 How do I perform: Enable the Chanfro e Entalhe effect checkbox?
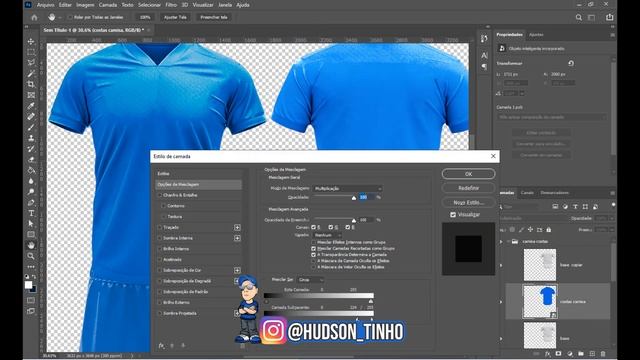click(160, 195)
